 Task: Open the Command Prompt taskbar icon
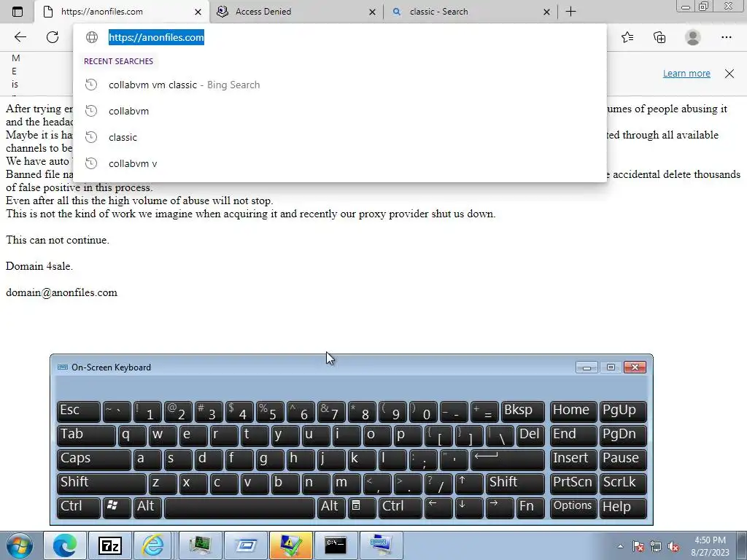pyautogui.click(x=336, y=545)
